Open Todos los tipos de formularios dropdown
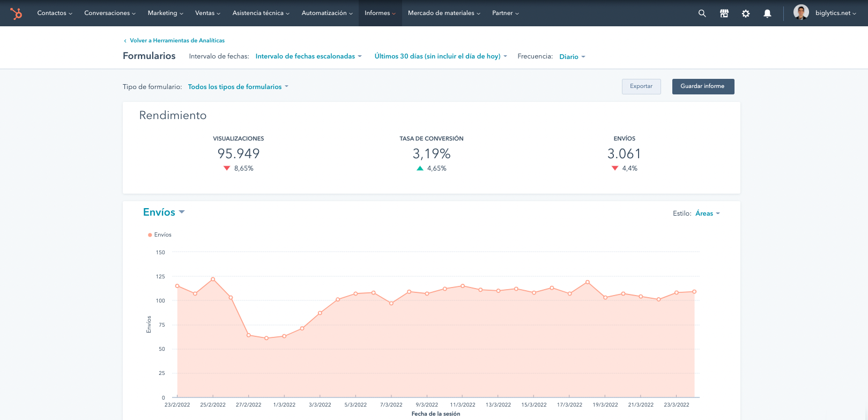 coord(238,87)
